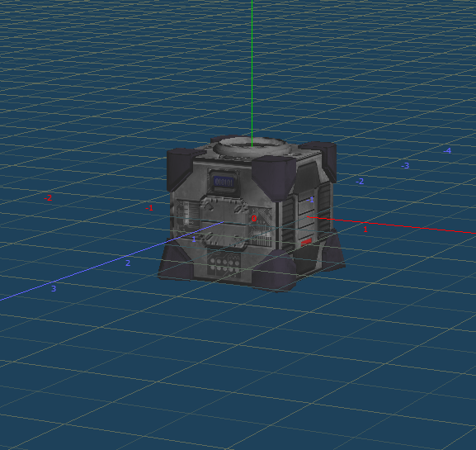
Task: Click the blue "-2" Z-axis label
Action: pyautogui.click(x=360, y=182)
